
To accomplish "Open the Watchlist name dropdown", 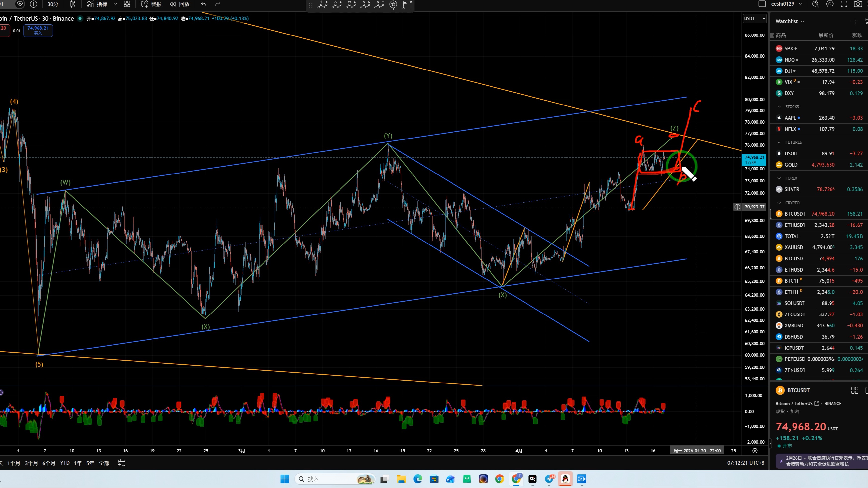I will tap(790, 21).
